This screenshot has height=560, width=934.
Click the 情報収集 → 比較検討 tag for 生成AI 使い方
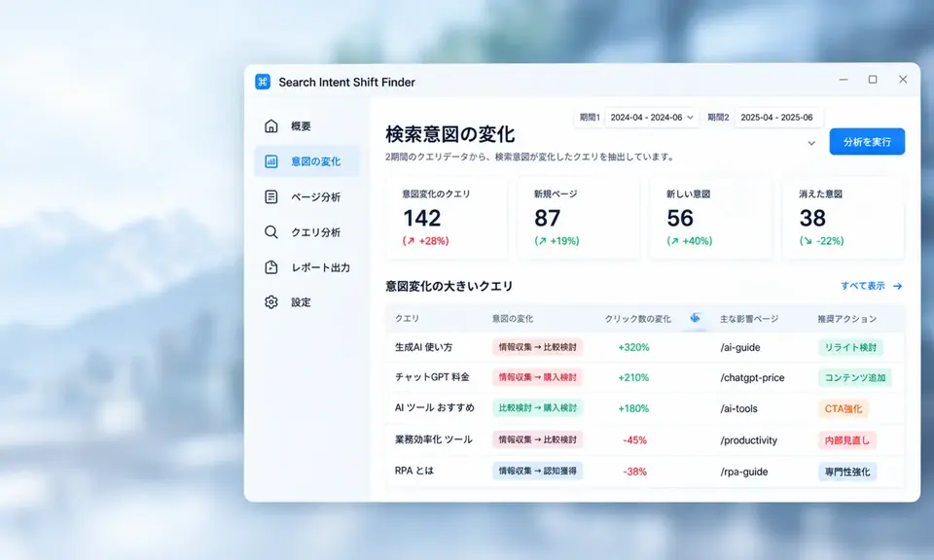tap(537, 347)
